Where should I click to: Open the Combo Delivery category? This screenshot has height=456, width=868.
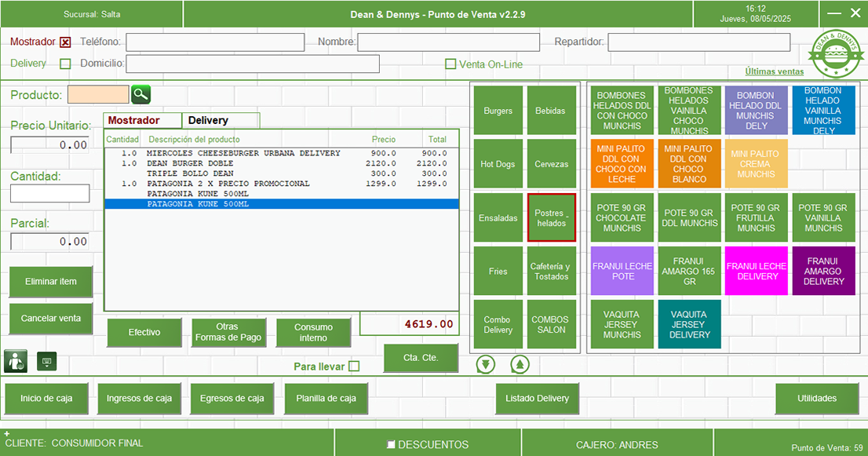pos(498,324)
